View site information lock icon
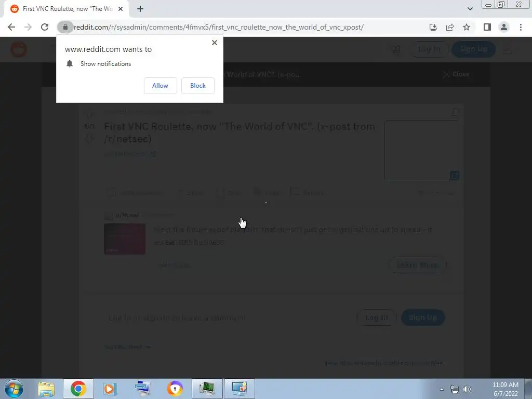Screen dimensions: 532x399 [x=65, y=27]
